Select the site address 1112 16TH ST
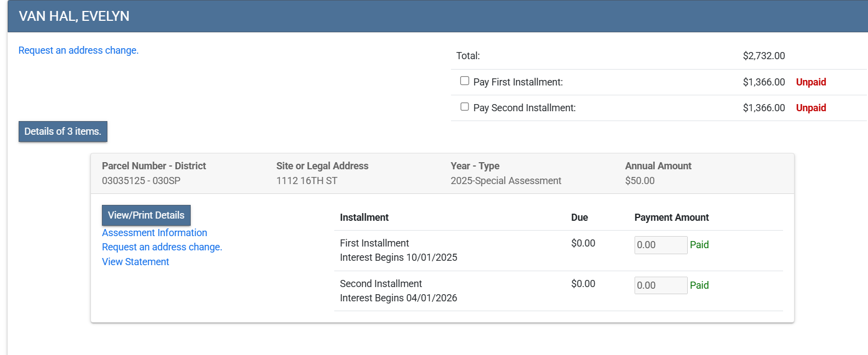The height and width of the screenshot is (355, 868). [x=306, y=181]
